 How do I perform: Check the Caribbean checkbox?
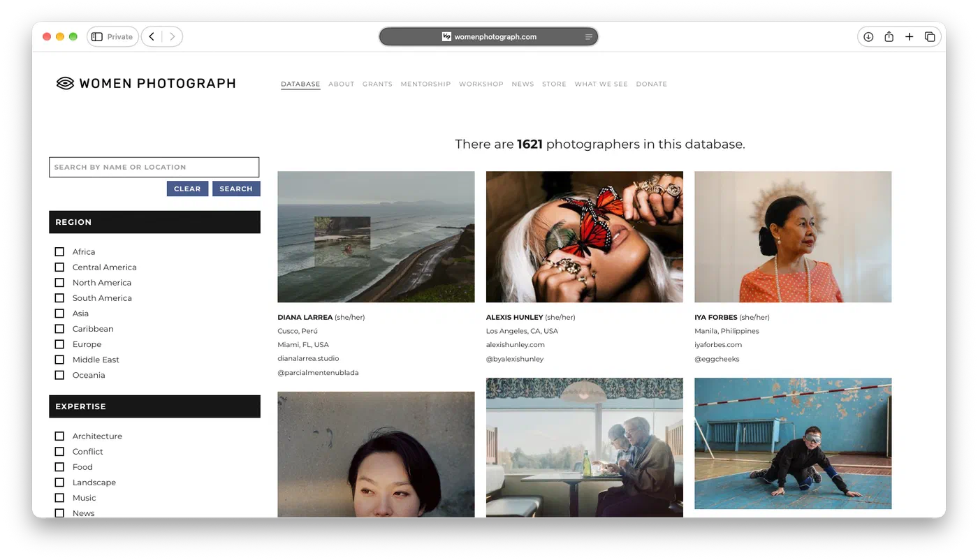point(59,329)
